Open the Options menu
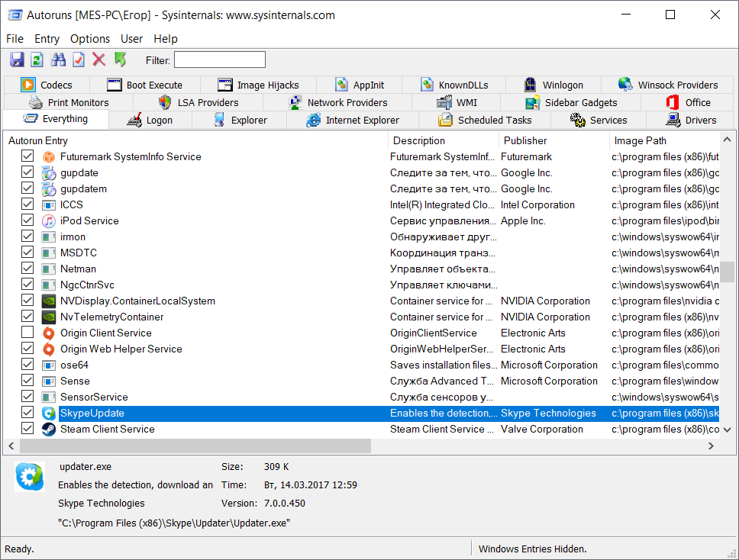The image size is (739, 560). click(90, 39)
